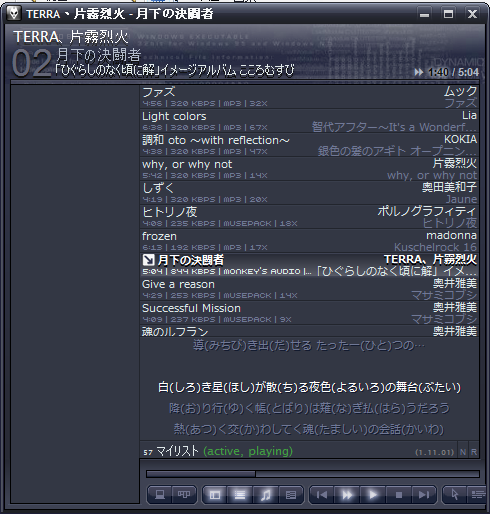Click lyric line 導(みちび)き出(だ)せる
The image size is (490, 514).
pos(309,345)
